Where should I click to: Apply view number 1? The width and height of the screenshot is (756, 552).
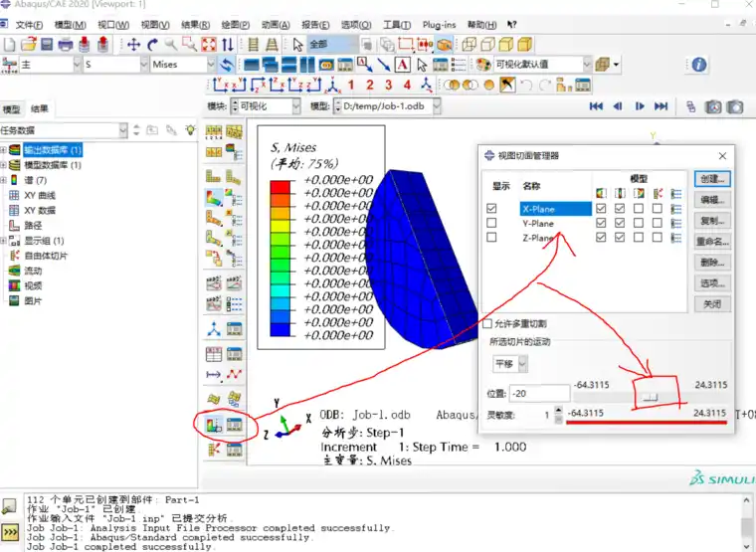351,85
